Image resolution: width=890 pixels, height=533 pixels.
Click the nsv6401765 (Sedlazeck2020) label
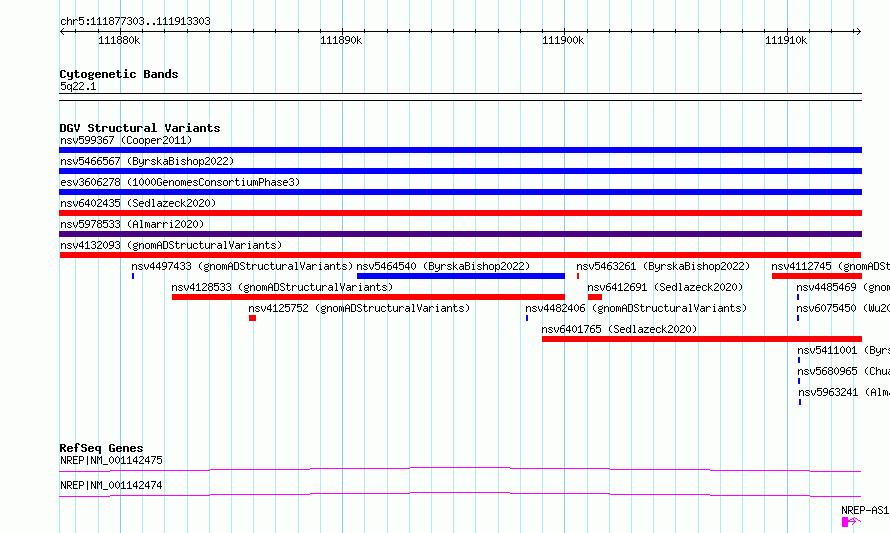619,329
